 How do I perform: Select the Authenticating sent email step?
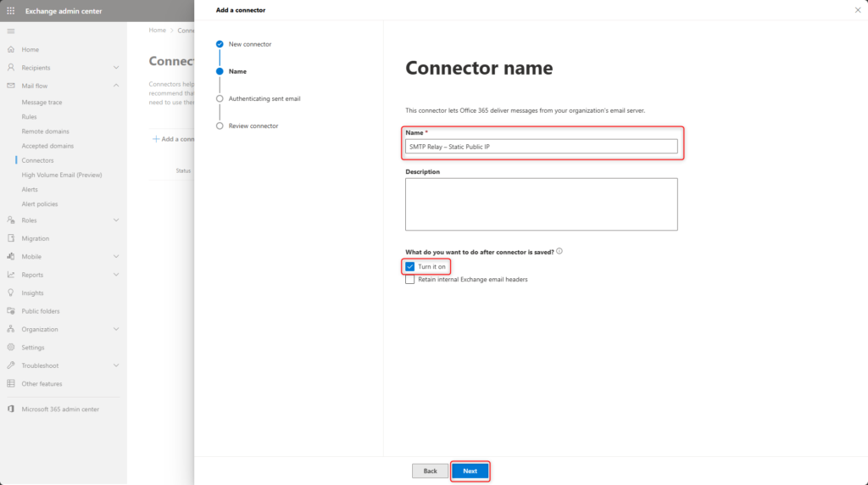click(x=259, y=98)
